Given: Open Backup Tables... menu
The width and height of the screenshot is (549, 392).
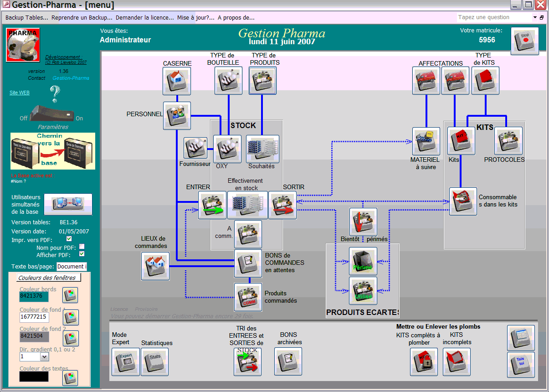Looking at the screenshot, I should coord(27,18).
